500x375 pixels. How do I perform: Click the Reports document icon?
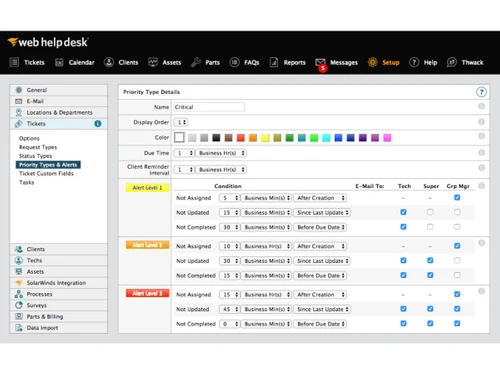[274, 62]
